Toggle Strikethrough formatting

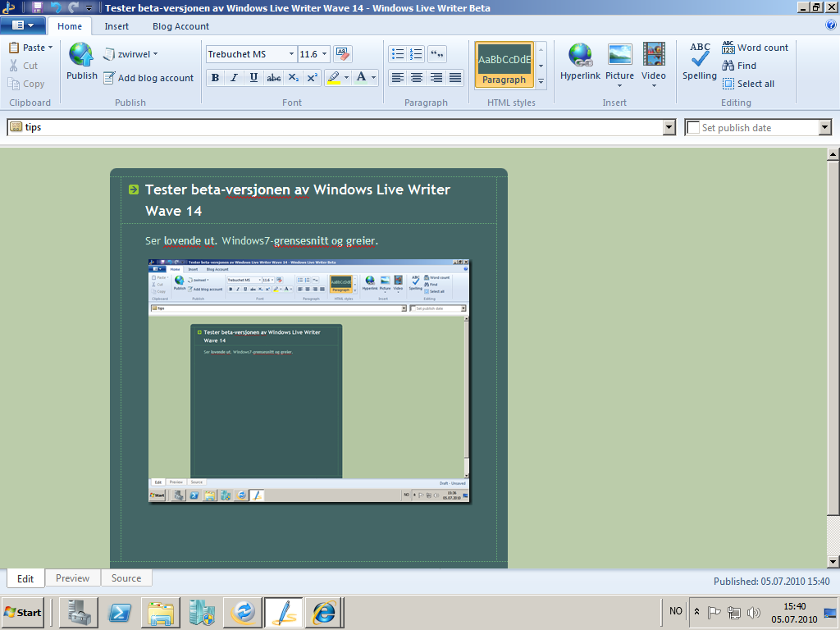coord(273,78)
